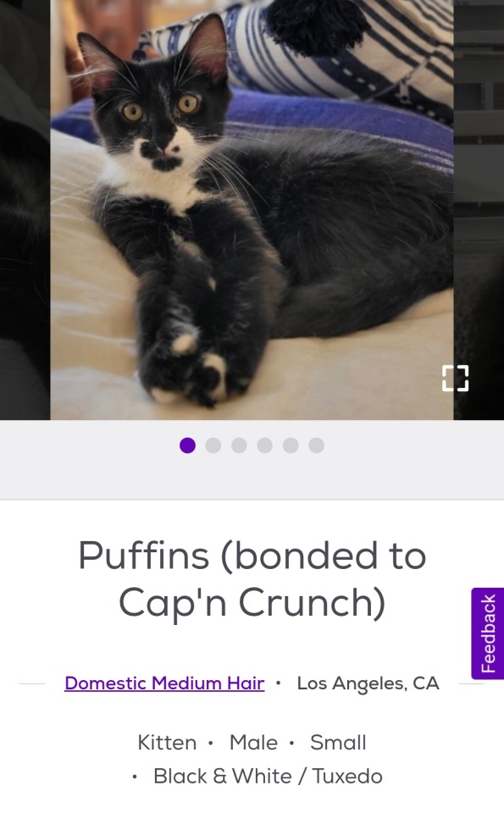Show previous photo on left edge
The image size is (504, 813).
(x=25, y=209)
